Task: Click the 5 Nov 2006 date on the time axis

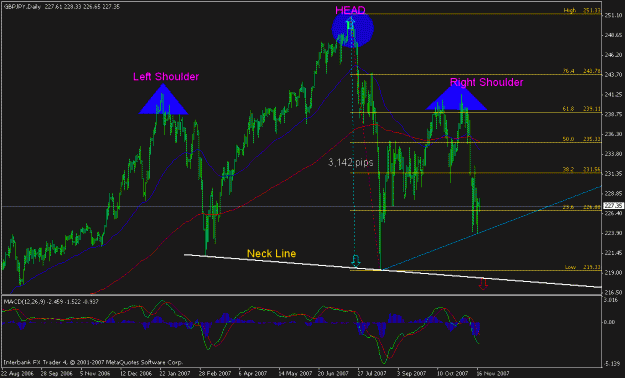Action: click(95, 374)
